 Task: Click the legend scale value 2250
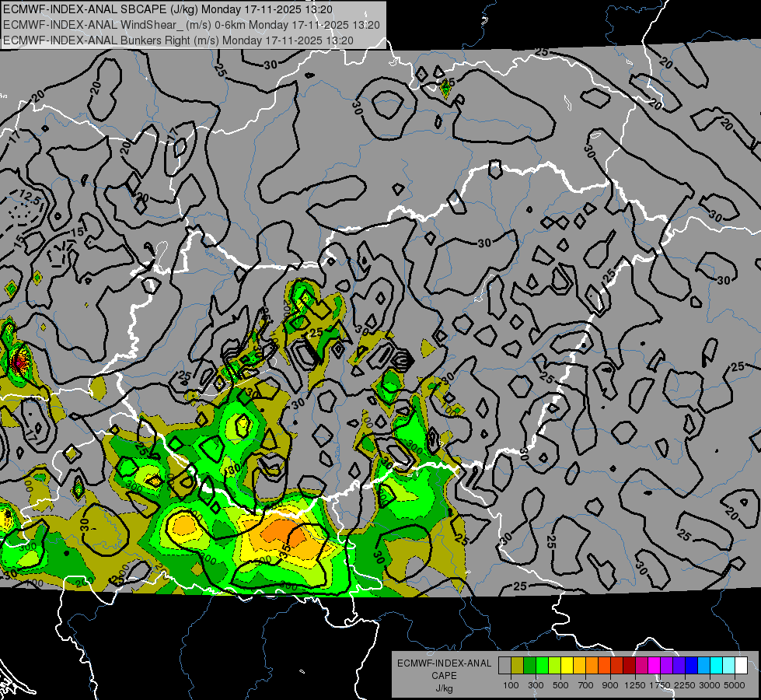pyautogui.click(x=685, y=685)
